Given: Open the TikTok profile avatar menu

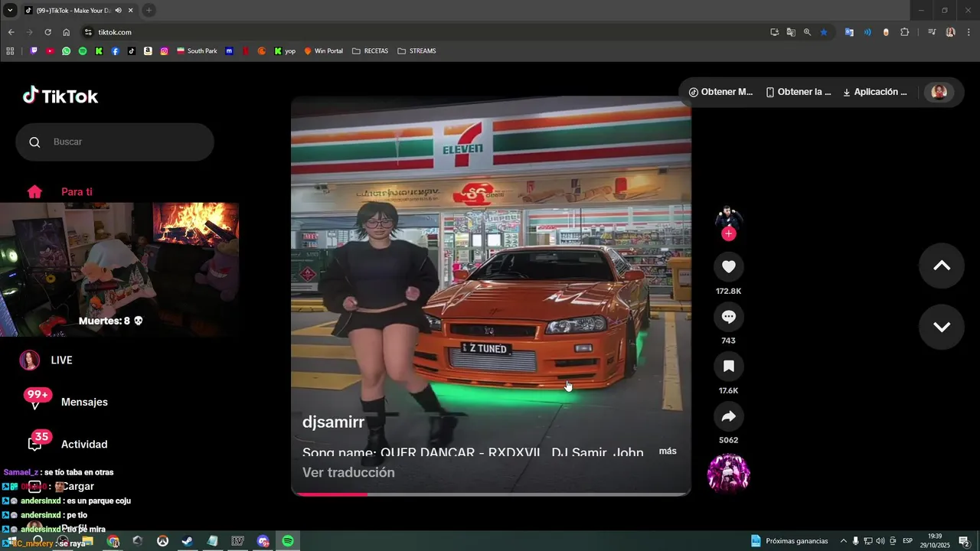Looking at the screenshot, I should (x=939, y=92).
